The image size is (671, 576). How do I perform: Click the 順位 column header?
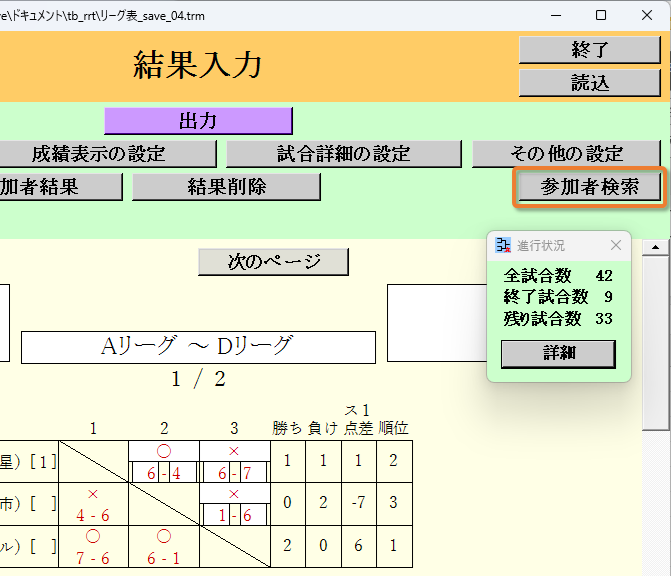point(394,428)
